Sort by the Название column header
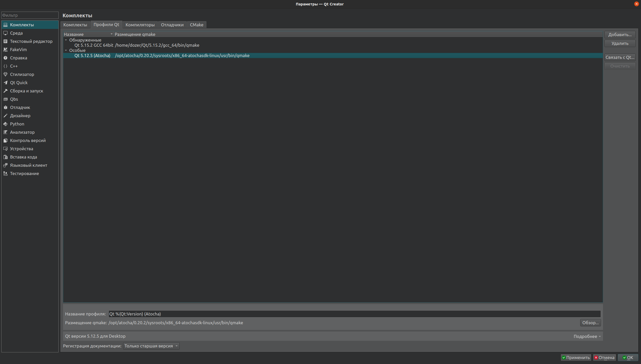Image resolution: width=641 pixels, height=364 pixels. coord(88,34)
